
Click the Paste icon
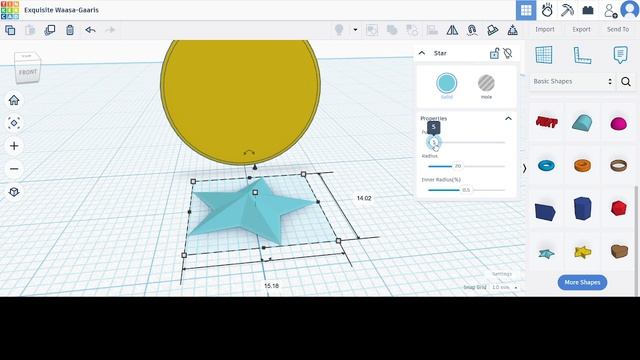click(30, 30)
